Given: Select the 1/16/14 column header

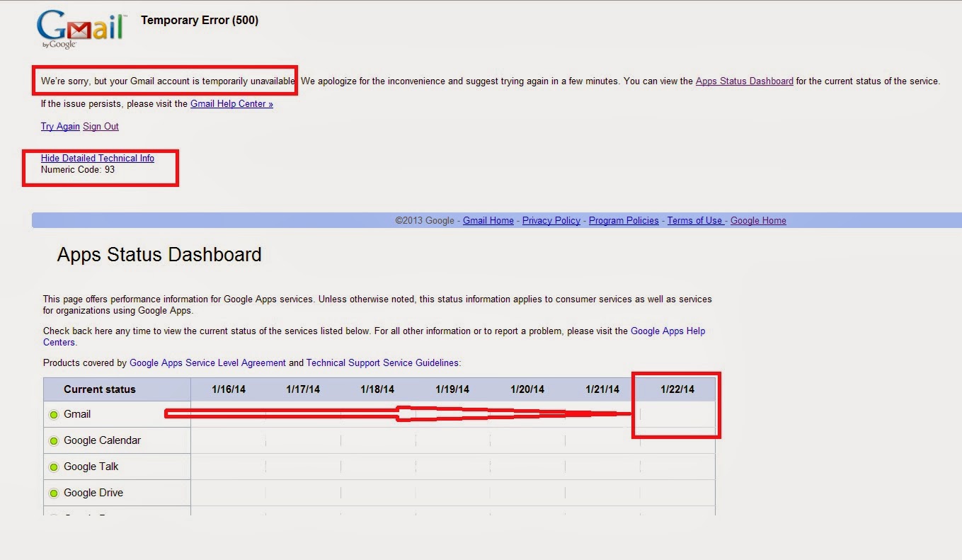Looking at the screenshot, I should [229, 389].
